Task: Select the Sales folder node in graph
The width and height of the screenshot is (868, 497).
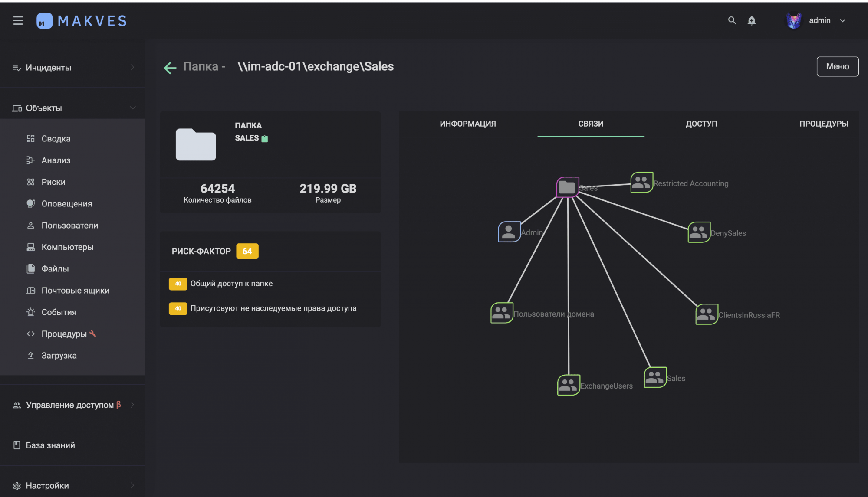Action: click(x=567, y=187)
